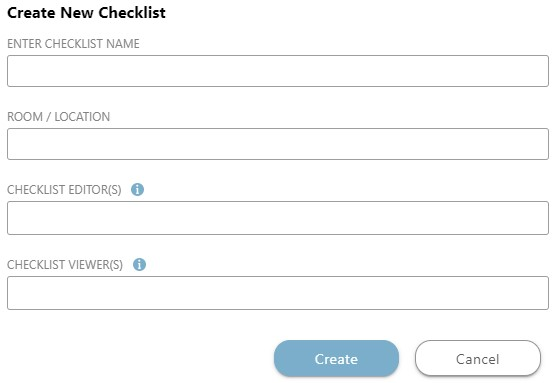Screen dimensions: 556x383
Task: Place cursor in the editors text box
Action: coord(278,218)
